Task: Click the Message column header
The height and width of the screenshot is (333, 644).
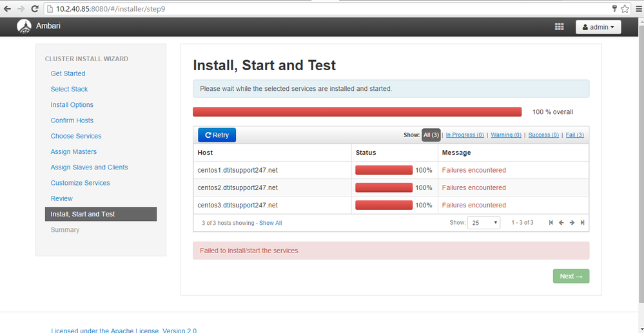Action: pyautogui.click(x=456, y=153)
